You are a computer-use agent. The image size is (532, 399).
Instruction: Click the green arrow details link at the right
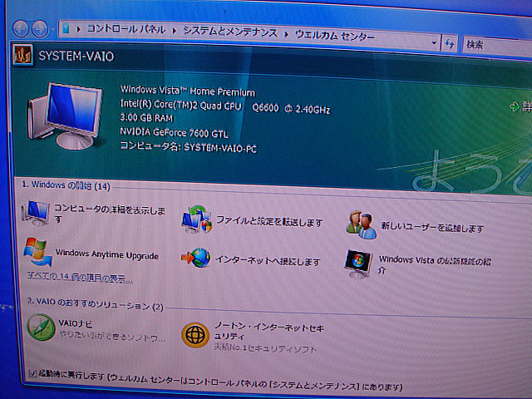(521, 106)
